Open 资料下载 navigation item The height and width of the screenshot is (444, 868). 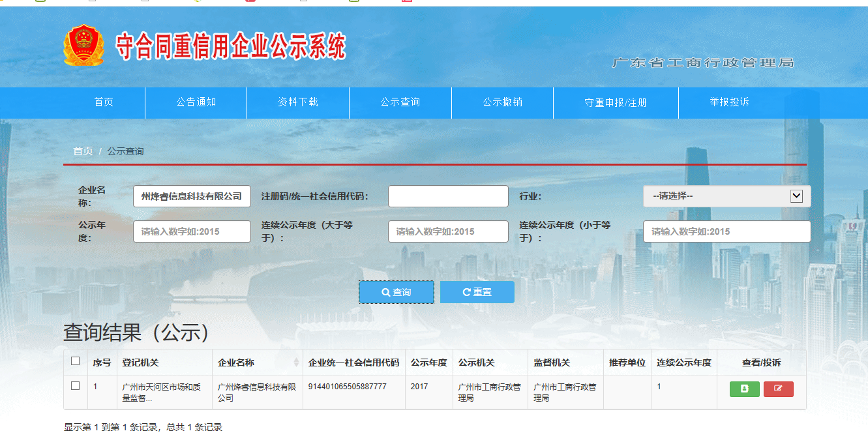[x=298, y=102]
